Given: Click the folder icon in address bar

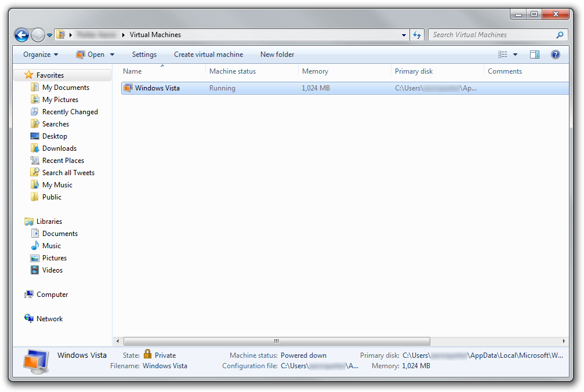Looking at the screenshot, I should pos(61,35).
